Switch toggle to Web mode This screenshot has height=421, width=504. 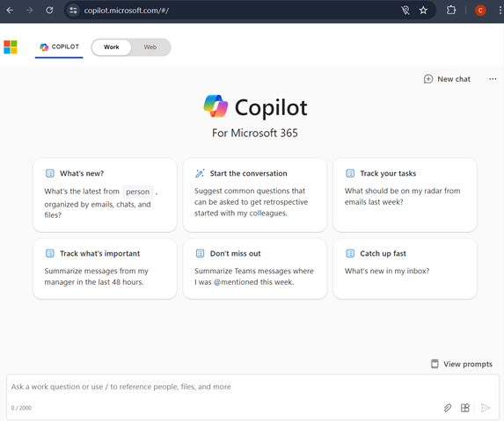pos(150,47)
